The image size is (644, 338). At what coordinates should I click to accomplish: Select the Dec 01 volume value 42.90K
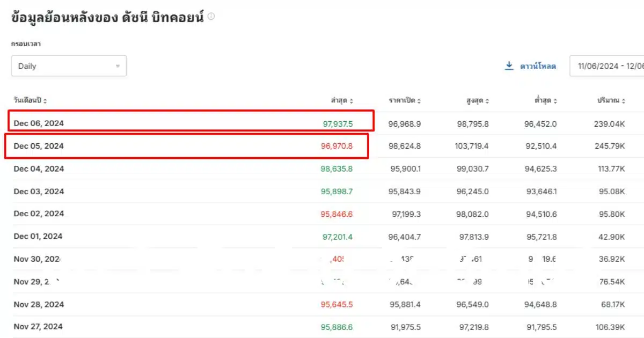click(612, 237)
